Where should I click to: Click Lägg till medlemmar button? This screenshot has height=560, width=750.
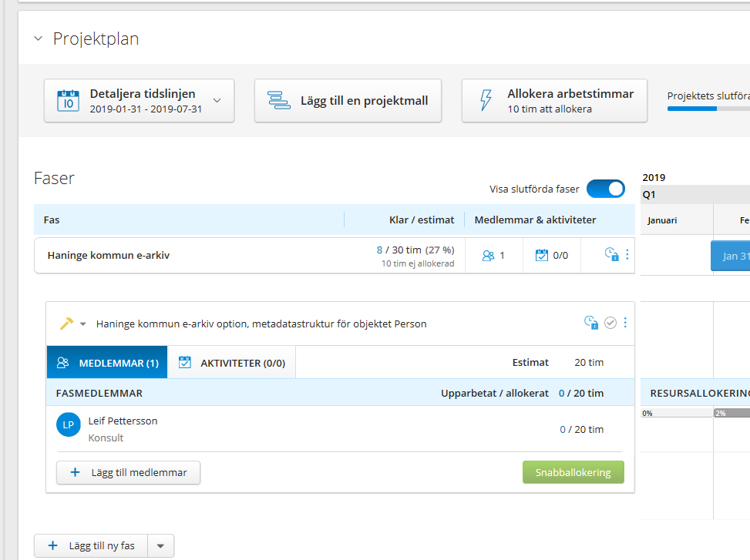click(x=128, y=472)
